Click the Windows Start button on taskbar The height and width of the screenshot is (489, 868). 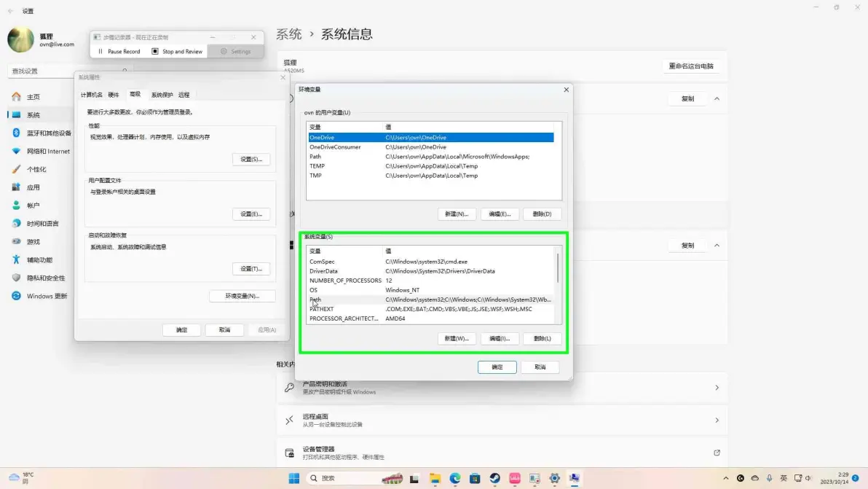[294, 478]
